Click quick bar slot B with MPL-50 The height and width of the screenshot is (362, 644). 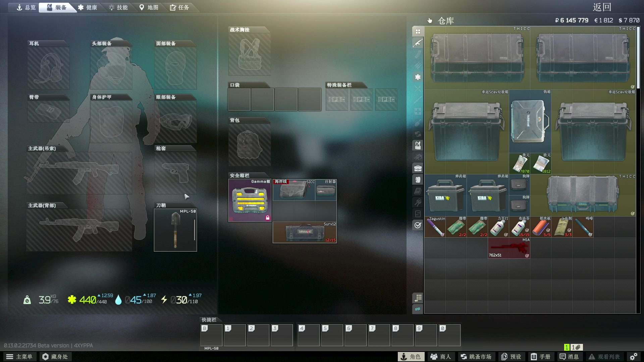tap(211, 335)
